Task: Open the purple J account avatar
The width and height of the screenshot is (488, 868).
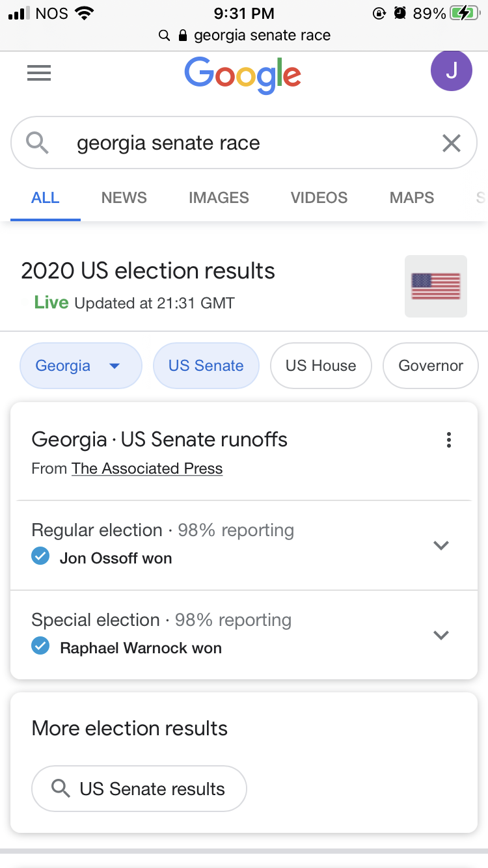Action: tap(451, 71)
